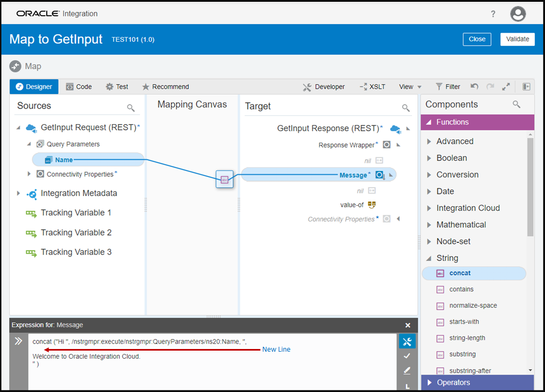Select the normalize-space function

473,305
